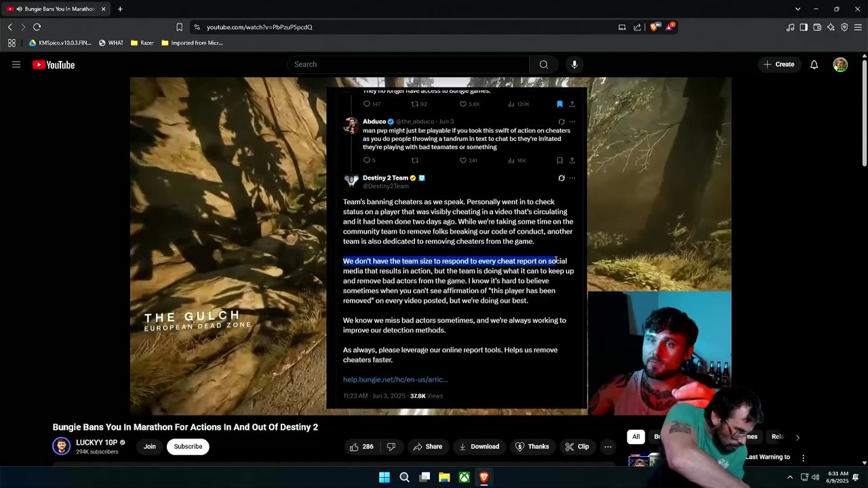The image size is (868, 488).
Task: Open the Windows Start menu
Action: pyautogui.click(x=384, y=477)
